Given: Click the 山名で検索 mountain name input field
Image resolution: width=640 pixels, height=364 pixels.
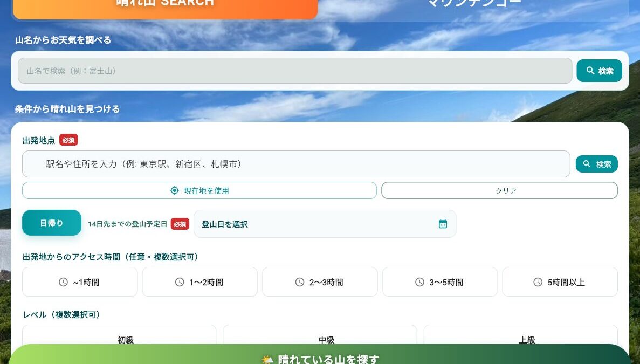Looking at the screenshot, I should [294, 71].
